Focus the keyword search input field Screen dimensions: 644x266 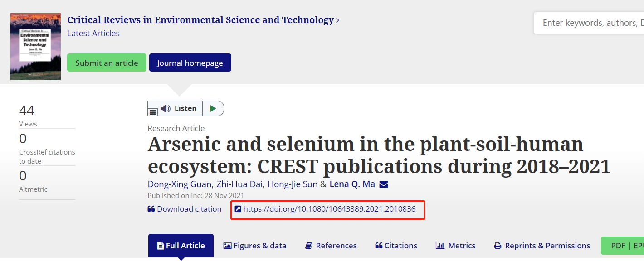590,23
